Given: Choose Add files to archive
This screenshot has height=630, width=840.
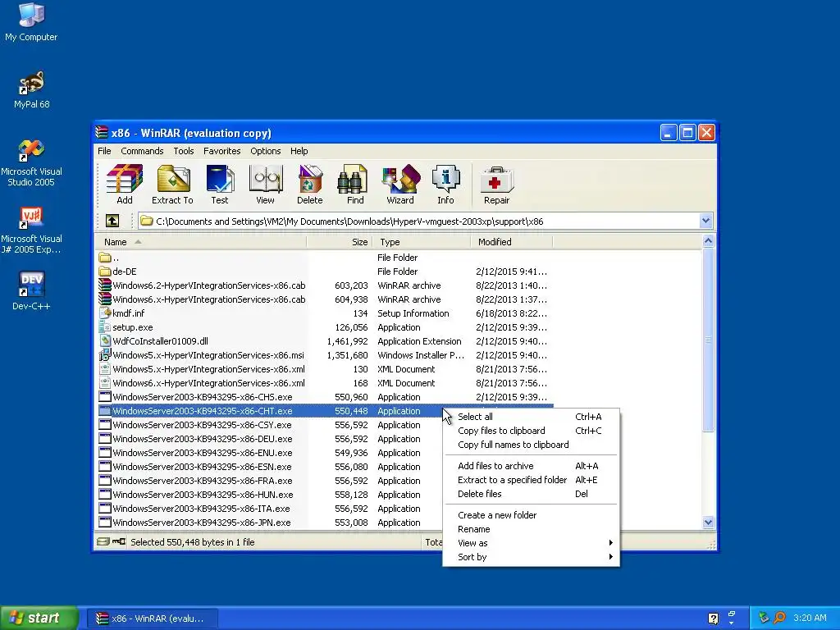Looking at the screenshot, I should 531,466.
